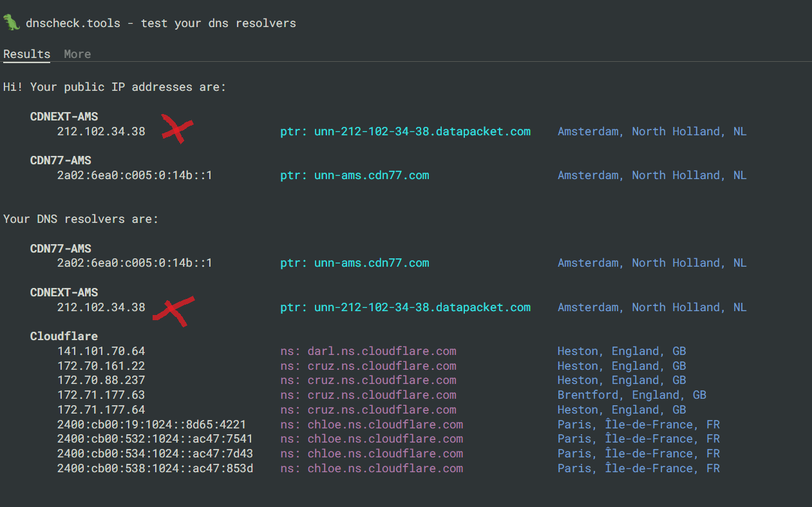Select the CDNEXT-AMS heading under public IP addresses
Image resolution: width=812 pixels, height=507 pixels.
tap(64, 117)
